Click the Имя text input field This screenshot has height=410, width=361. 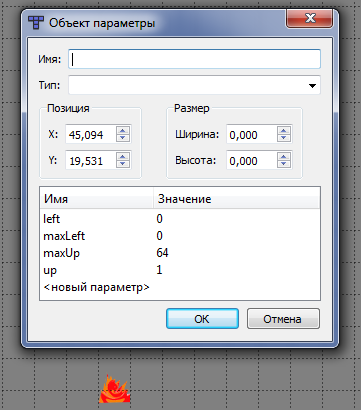(x=194, y=59)
